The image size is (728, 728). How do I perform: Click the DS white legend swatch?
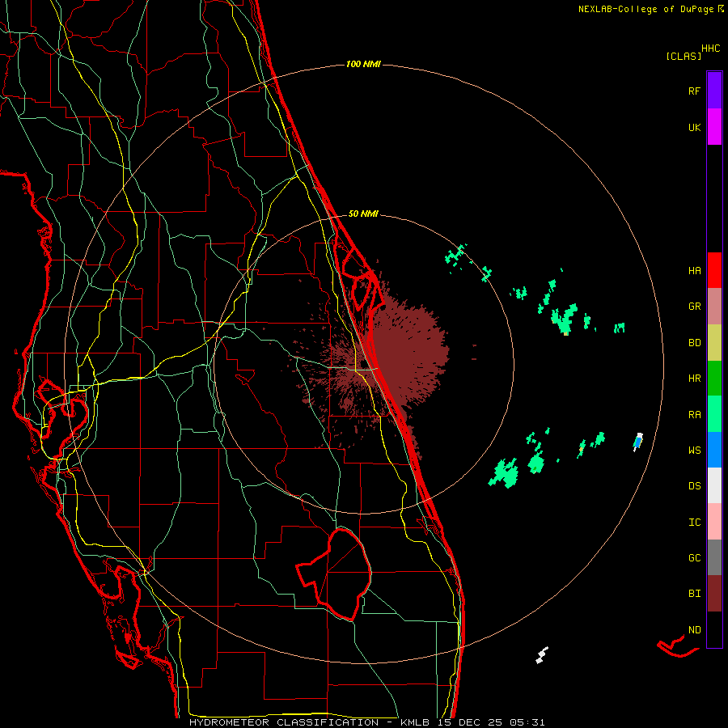[x=714, y=485]
